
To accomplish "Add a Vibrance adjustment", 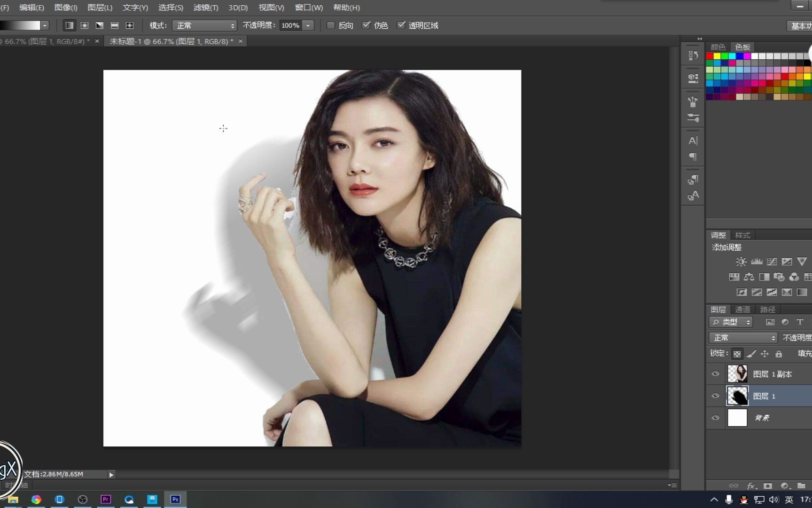I will coord(802,262).
